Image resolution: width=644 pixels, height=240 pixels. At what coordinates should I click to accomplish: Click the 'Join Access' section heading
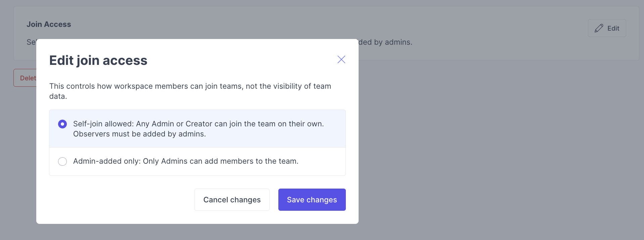(49, 24)
